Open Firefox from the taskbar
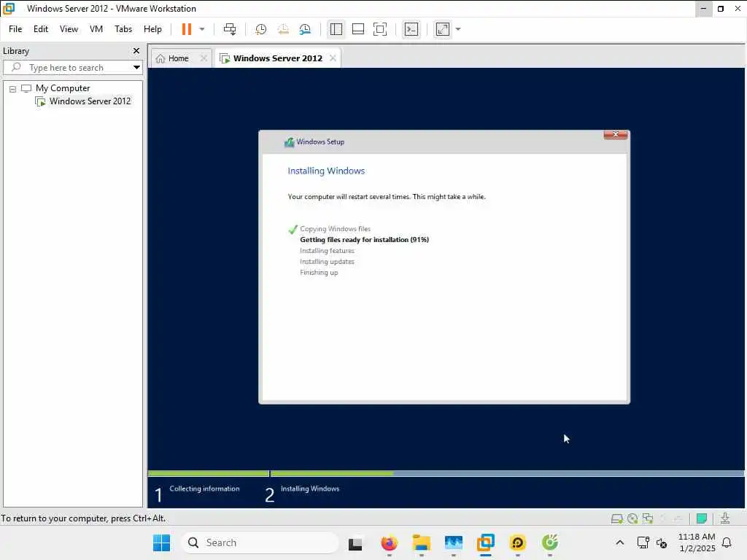This screenshot has height=560, width=747. [x=390, y=542]
